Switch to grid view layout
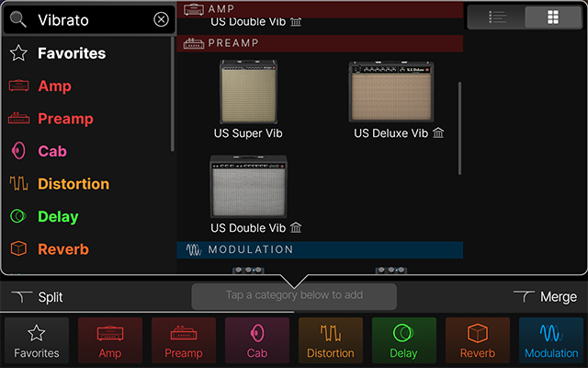Viewport: 588px width, 368px height. click(x=553, y=17)
